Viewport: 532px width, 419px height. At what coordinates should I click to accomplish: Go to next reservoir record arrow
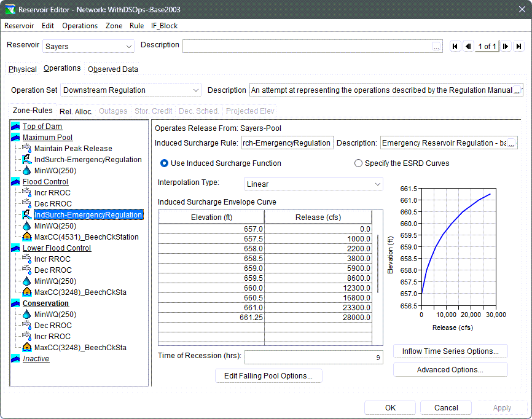tap(506, 46)
